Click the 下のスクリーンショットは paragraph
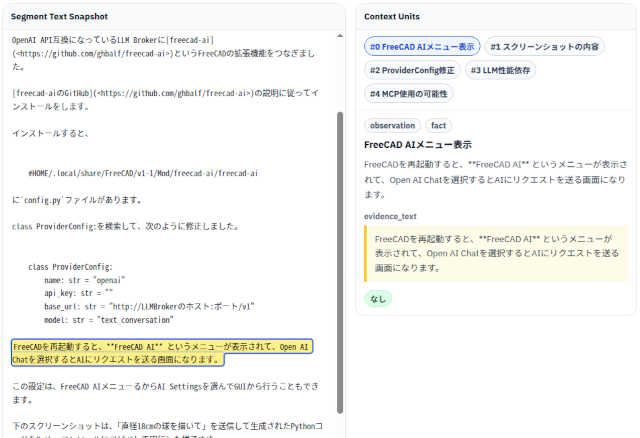 167,431
